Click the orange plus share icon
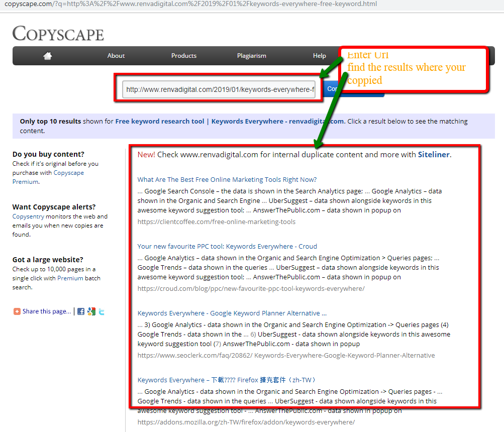The image size is (504, 432). [17, 311]
